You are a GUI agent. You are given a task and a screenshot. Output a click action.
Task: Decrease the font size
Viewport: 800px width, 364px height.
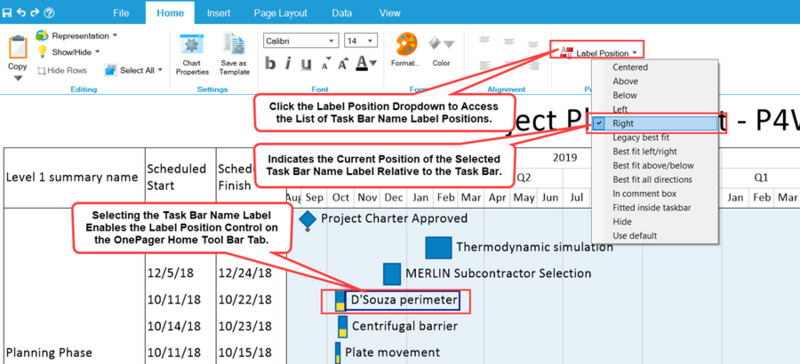[326, 64]
